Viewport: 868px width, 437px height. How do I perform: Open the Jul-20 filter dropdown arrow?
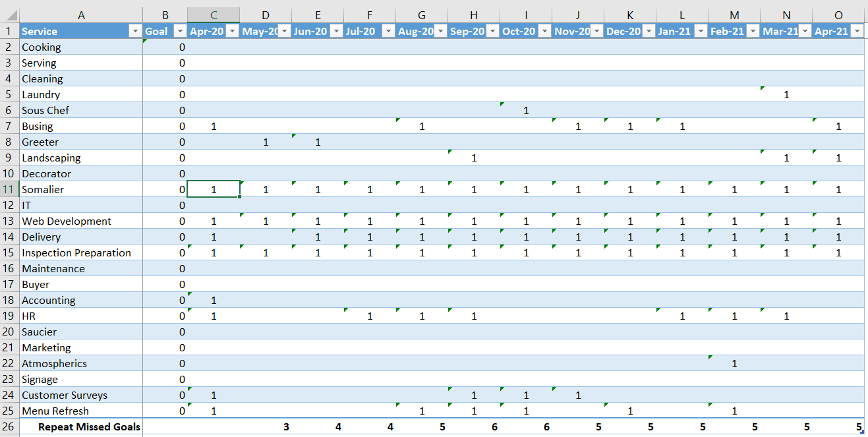click(x=388, y=31)
